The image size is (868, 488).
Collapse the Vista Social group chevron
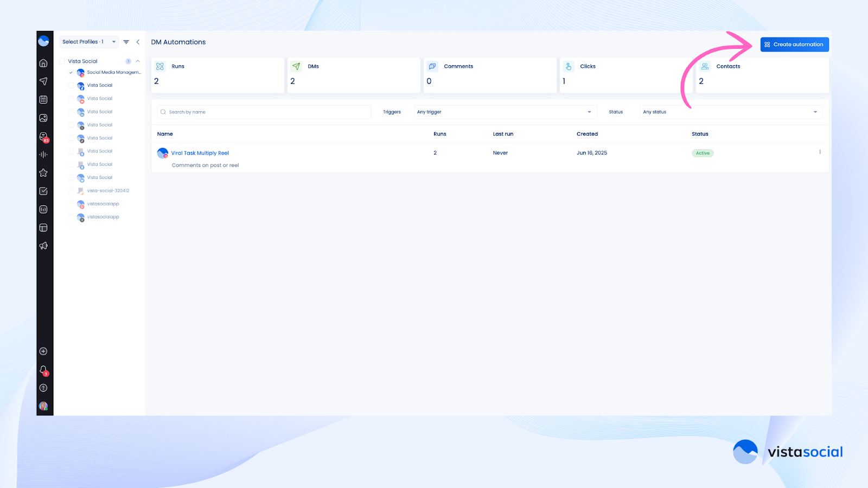click(138, 61)
